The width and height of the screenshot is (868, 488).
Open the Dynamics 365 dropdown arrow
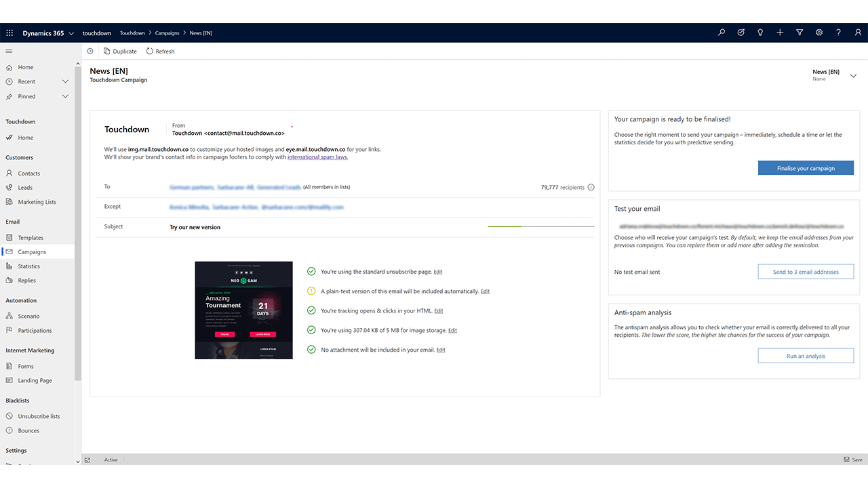tap(71, 33)
